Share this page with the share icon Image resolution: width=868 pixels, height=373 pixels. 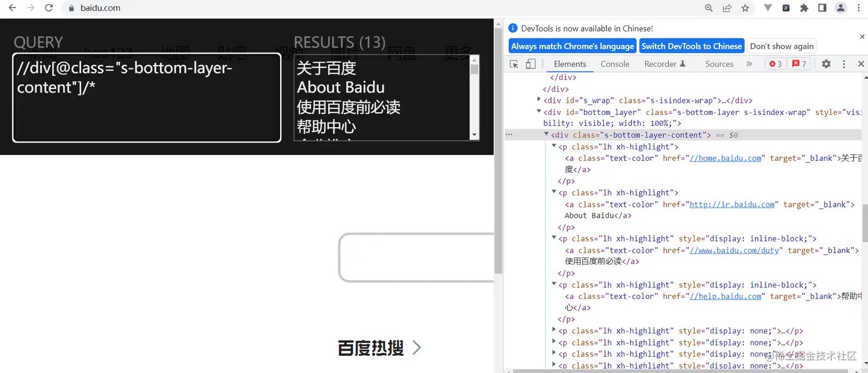727,8
